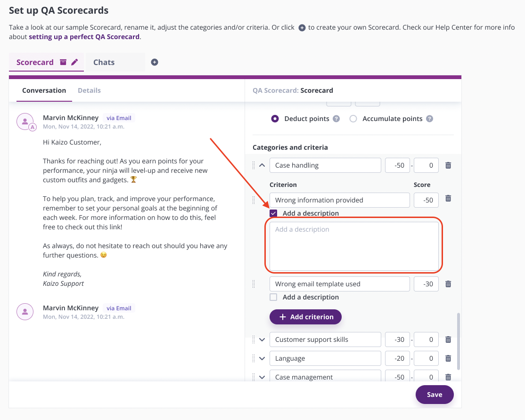525x420 pixels.
Task: Delete the Wrong email template used criterion
Action: tap(448, 284)
